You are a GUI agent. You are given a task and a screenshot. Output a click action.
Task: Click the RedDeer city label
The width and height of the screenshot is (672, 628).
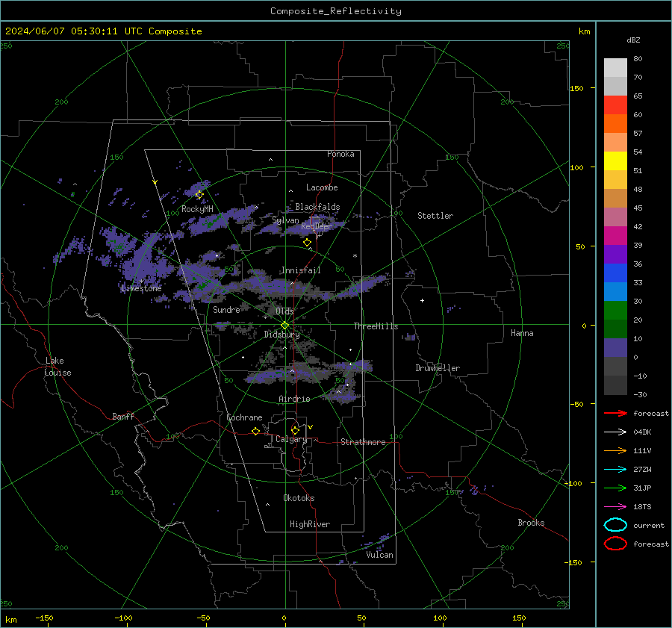pyautogui.click(x=317, y=226)
